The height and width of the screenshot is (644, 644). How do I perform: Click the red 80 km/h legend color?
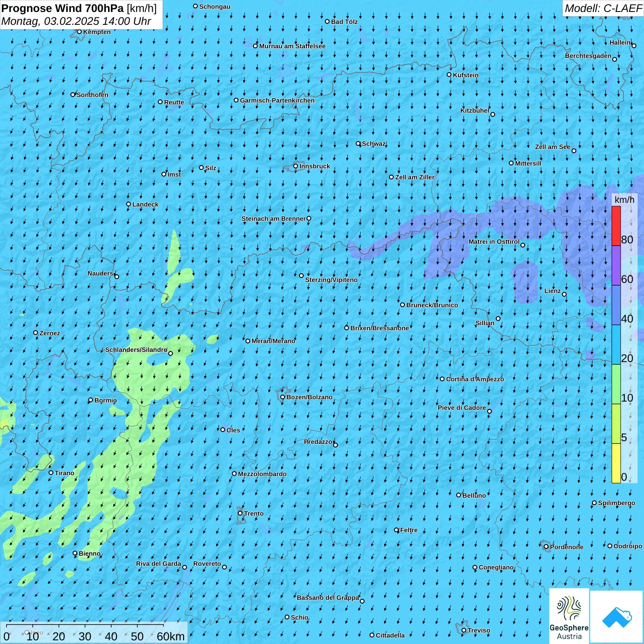(616, 226)
